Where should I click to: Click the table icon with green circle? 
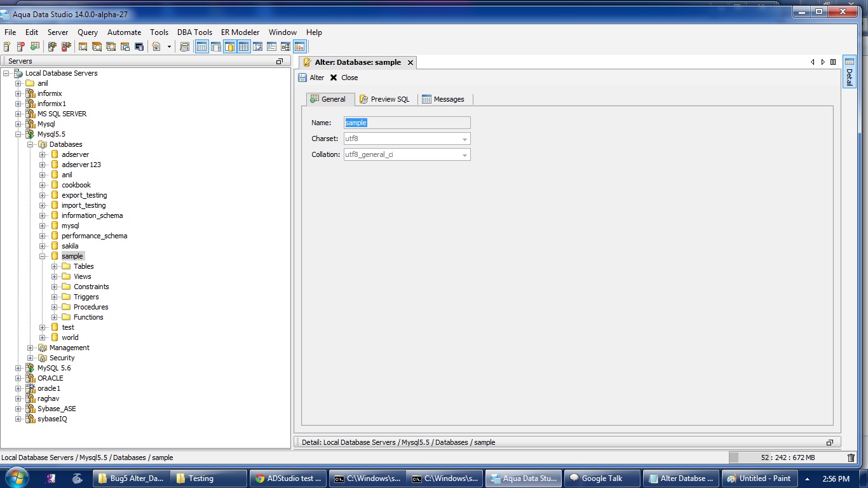(34, 46)
